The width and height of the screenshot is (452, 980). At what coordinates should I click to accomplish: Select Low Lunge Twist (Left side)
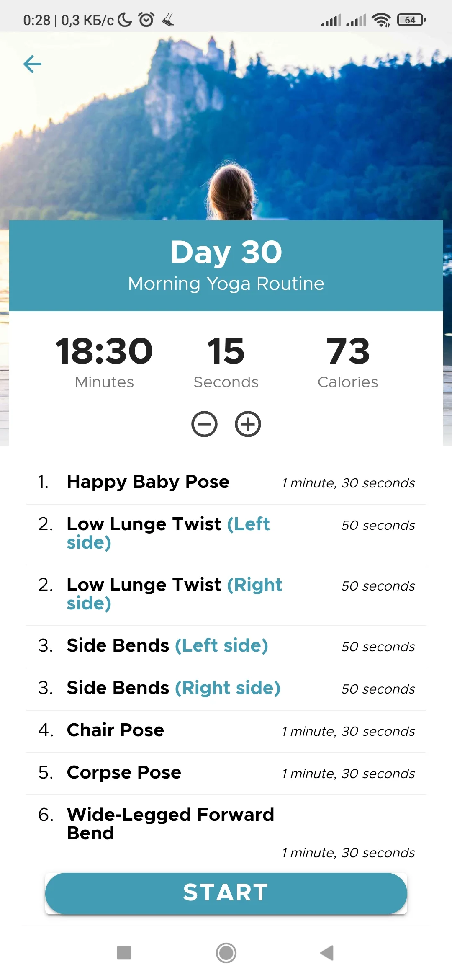[167, 533]
